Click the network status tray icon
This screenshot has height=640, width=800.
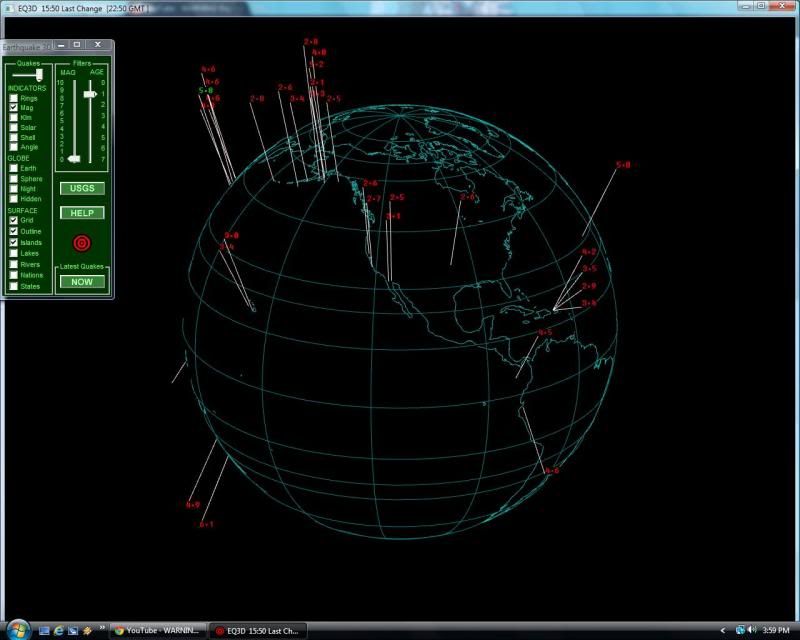(x=740, y=630)
